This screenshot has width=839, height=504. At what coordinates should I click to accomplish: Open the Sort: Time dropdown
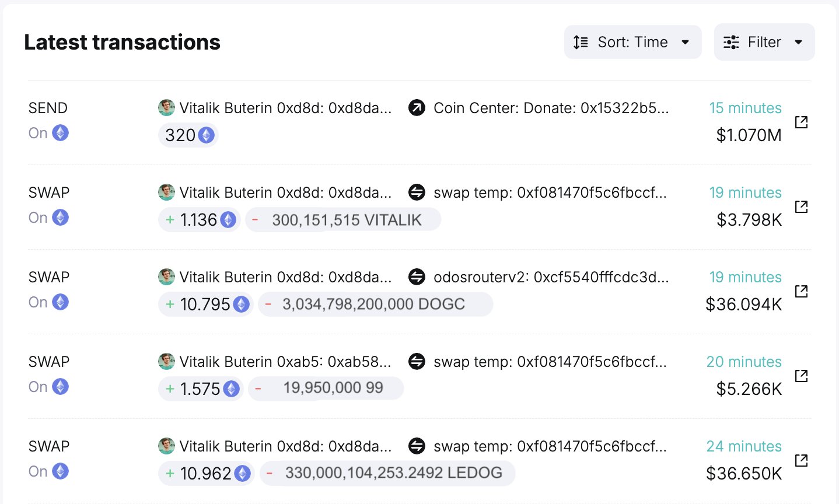coord(632,42)
